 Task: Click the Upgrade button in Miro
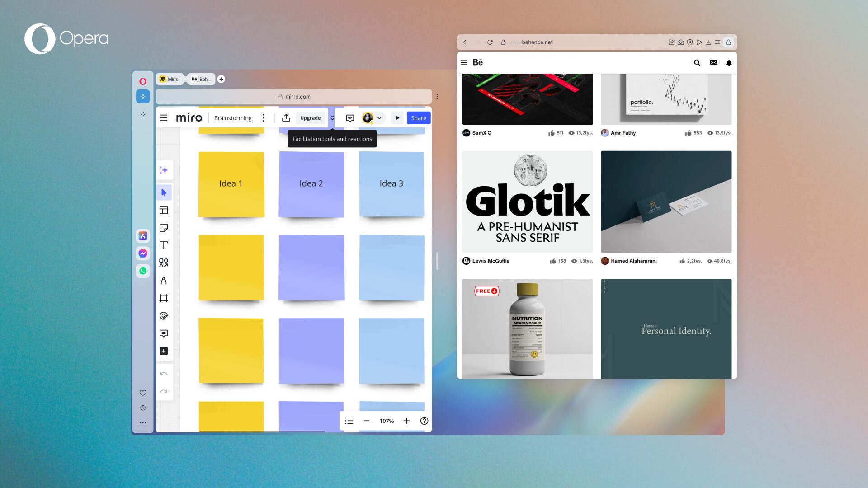click(310, 117)
